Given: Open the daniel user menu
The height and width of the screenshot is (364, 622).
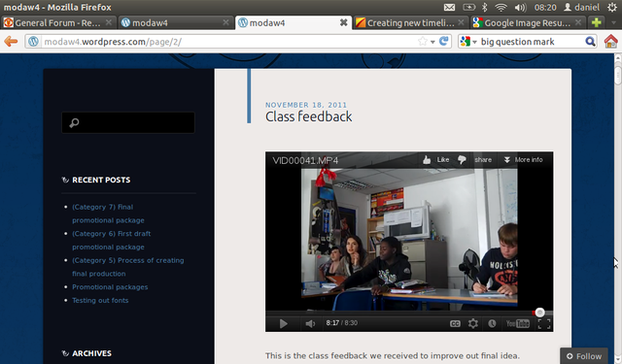Looking at the screenshot, I should (581, 7).
